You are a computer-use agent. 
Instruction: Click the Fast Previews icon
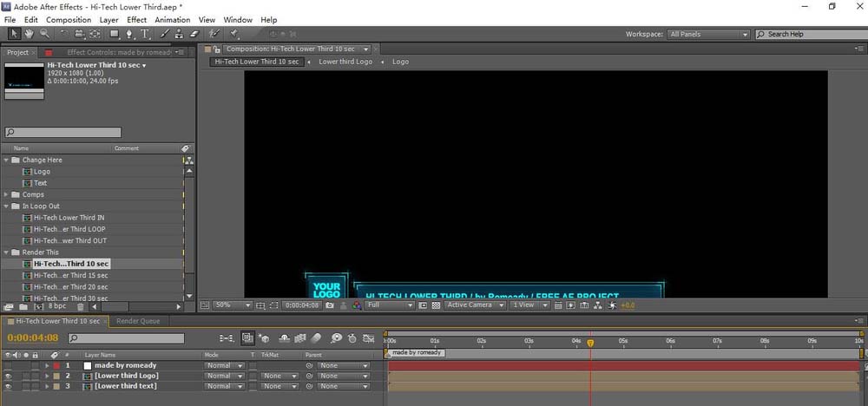coord(571,304)
